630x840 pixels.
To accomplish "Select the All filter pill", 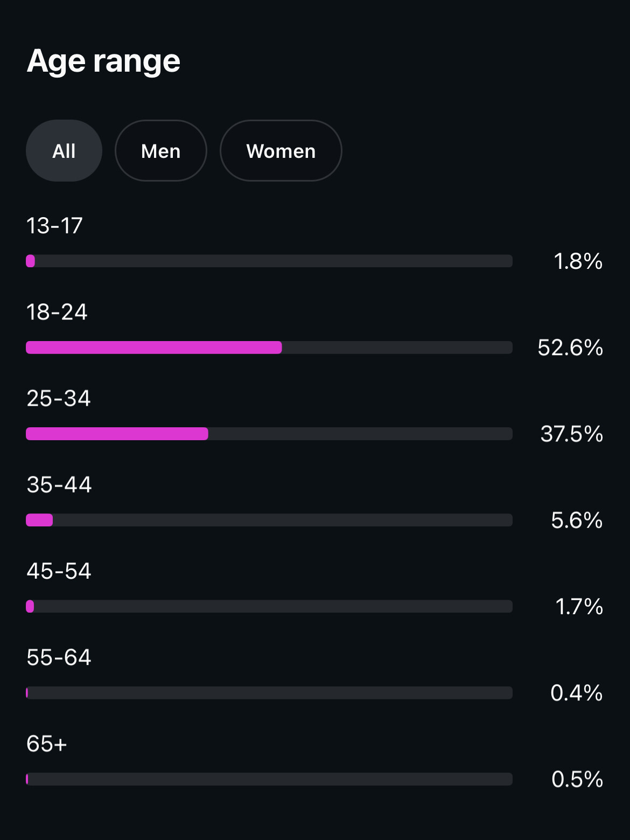I will coord(64,151).
